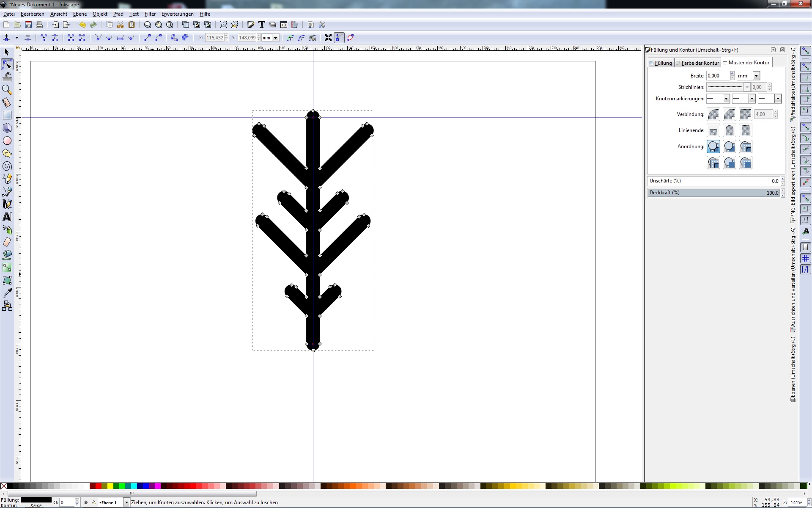Image resolution: width=812 pixels, height=508 pixels.
Task: Expand first Knotenmarkierungen marker dropdown
Action: click(726, 99)
